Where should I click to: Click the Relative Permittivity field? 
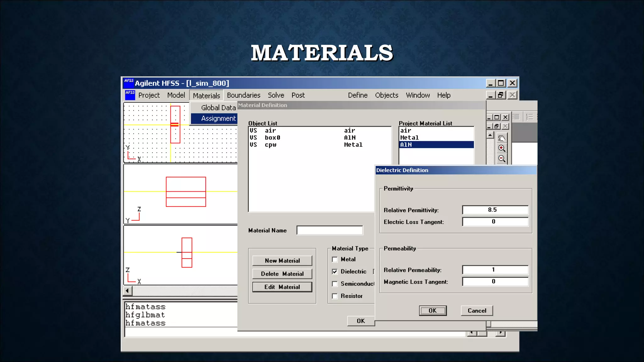495,210
